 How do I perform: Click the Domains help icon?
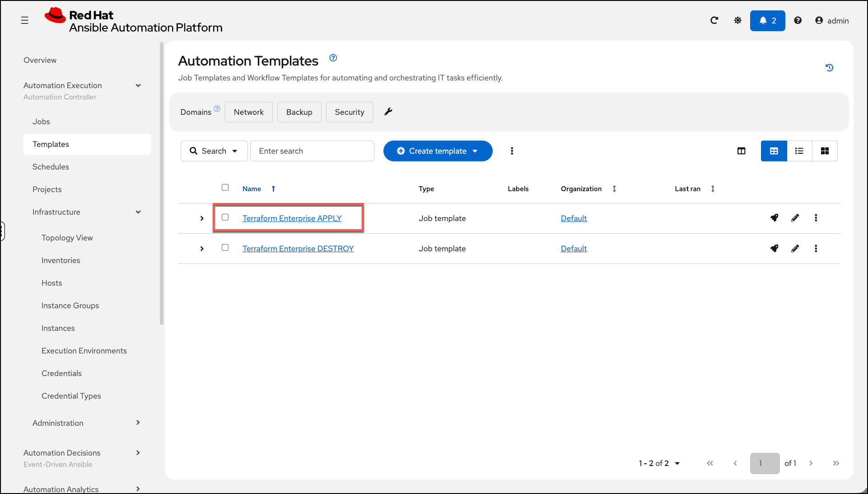pyautogui.click(x=217, y=108)
